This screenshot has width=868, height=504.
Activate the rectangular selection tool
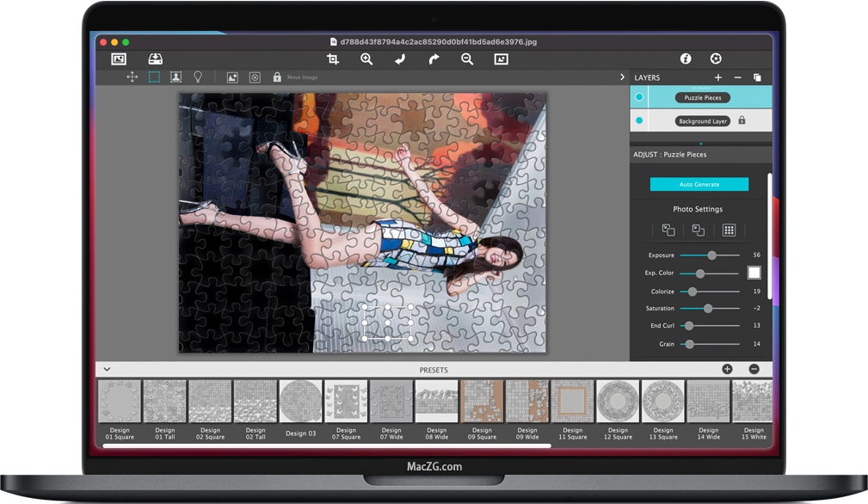[x=155, y=77]
